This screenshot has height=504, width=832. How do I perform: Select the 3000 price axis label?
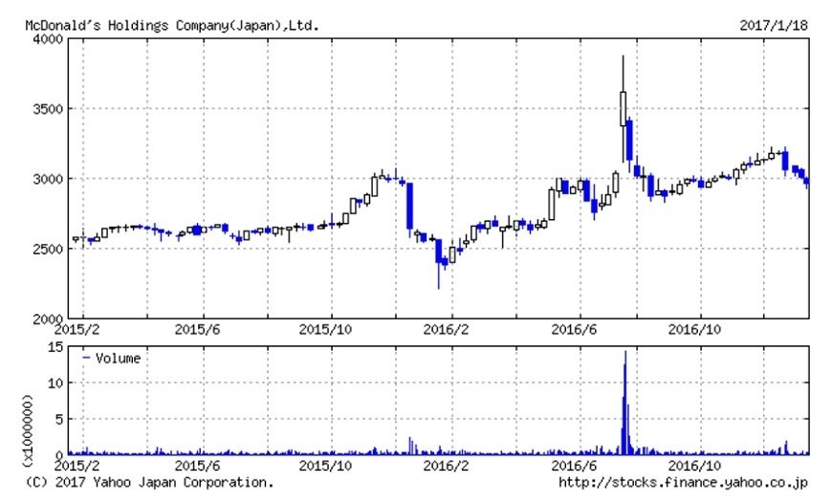48,179
